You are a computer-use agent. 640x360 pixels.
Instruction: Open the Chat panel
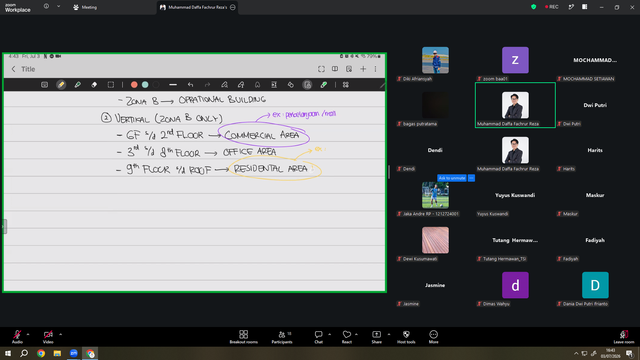point(318,337)
